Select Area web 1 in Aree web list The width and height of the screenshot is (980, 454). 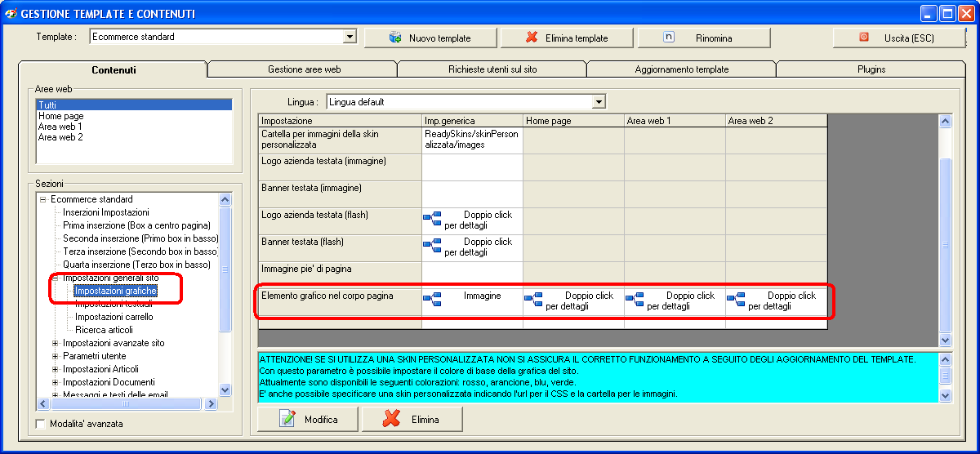tap(134, 127)
